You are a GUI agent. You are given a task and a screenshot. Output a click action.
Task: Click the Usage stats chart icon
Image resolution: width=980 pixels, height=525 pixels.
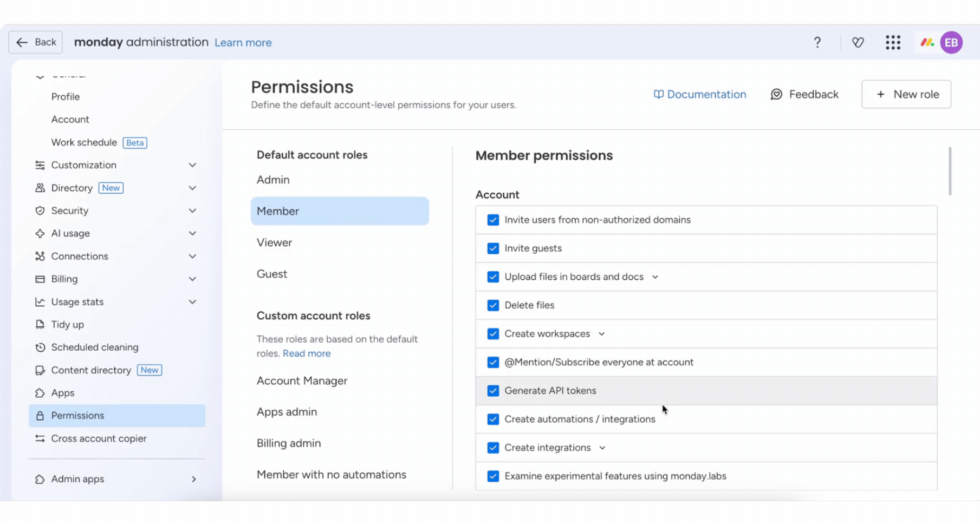click(x=40, y=301)
